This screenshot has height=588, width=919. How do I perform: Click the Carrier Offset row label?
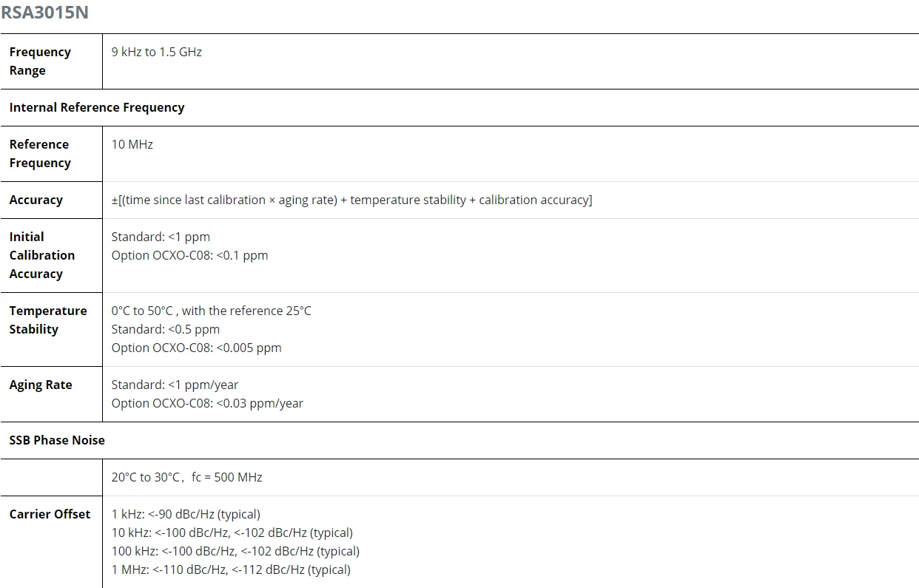tap(50, 514)
